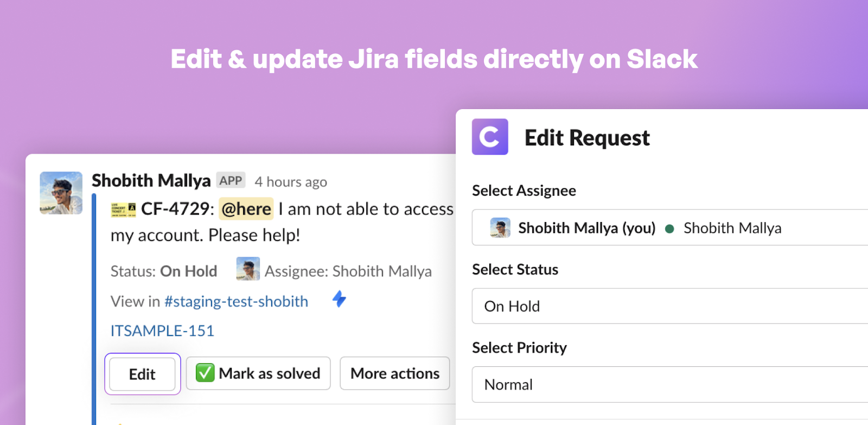Click the green online status dot in assignee field

[669, 229]
